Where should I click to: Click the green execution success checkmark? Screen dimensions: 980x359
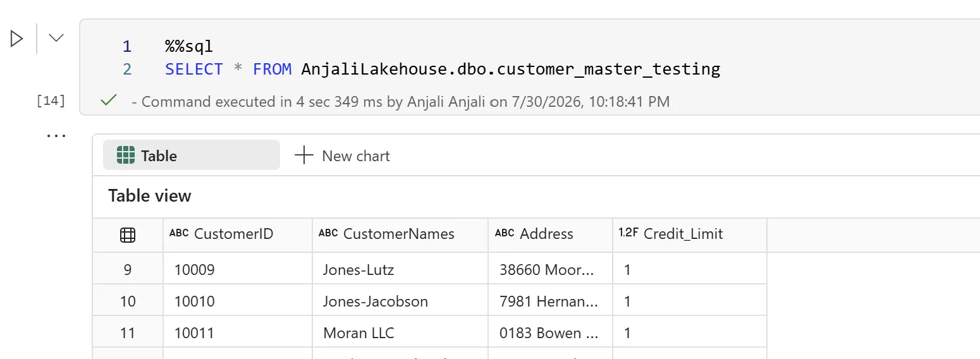(109, 100)
